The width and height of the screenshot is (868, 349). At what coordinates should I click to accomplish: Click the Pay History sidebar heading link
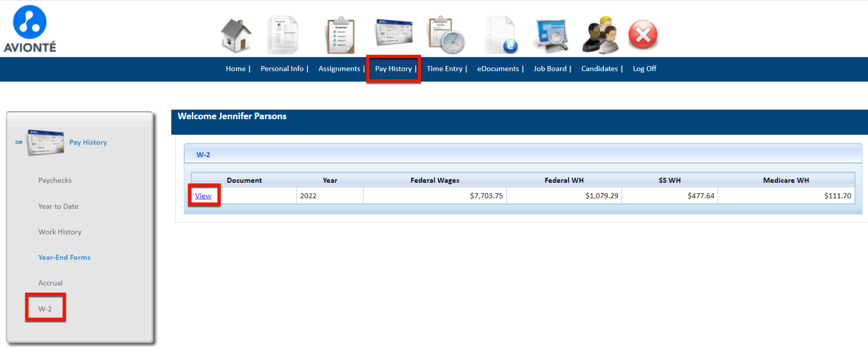(88, 142)
